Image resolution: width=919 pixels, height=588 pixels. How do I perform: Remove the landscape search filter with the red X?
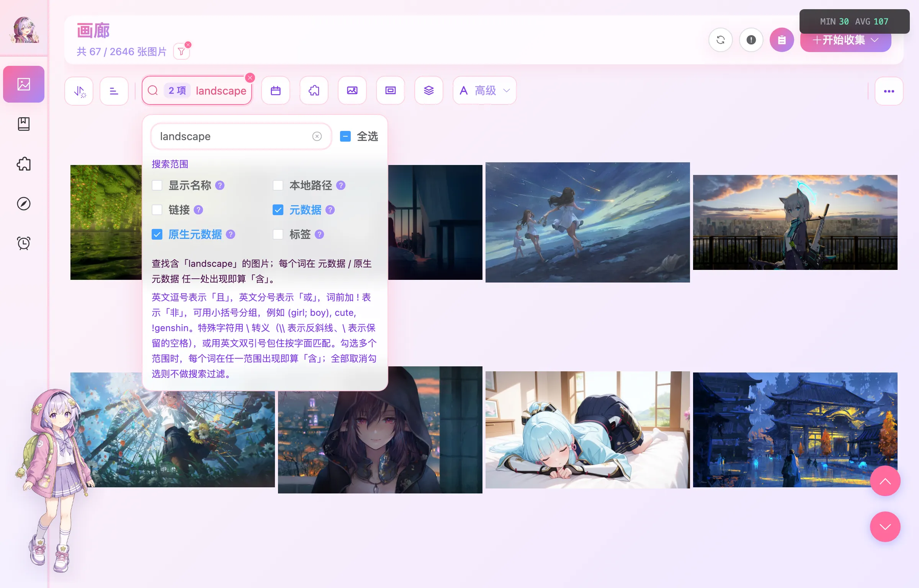coord(250,78)
